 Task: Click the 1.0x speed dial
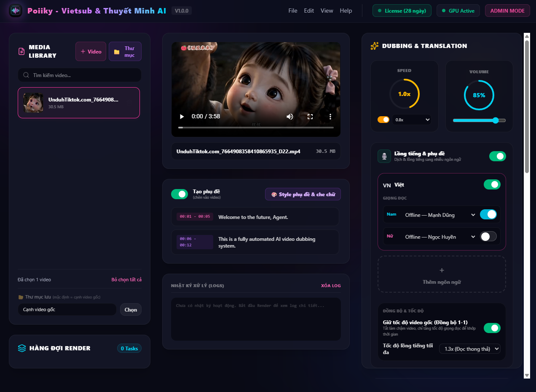(x=404, y=94)
